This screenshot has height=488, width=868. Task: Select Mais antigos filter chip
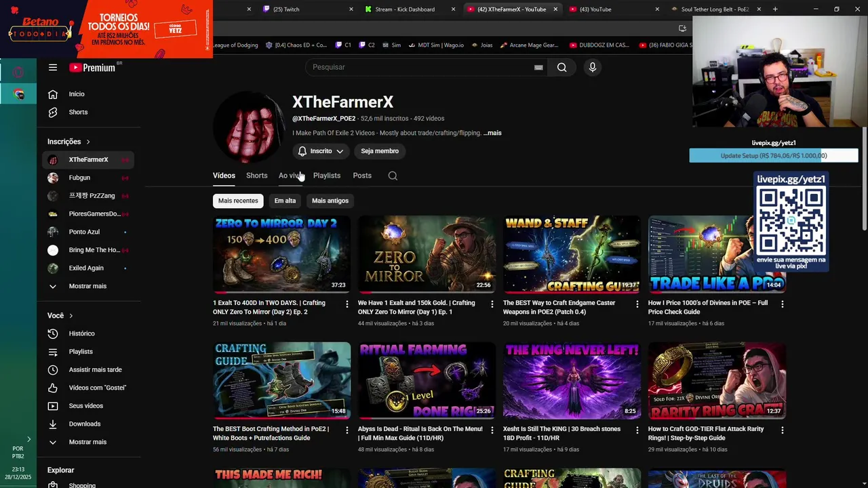pos(330,201)
